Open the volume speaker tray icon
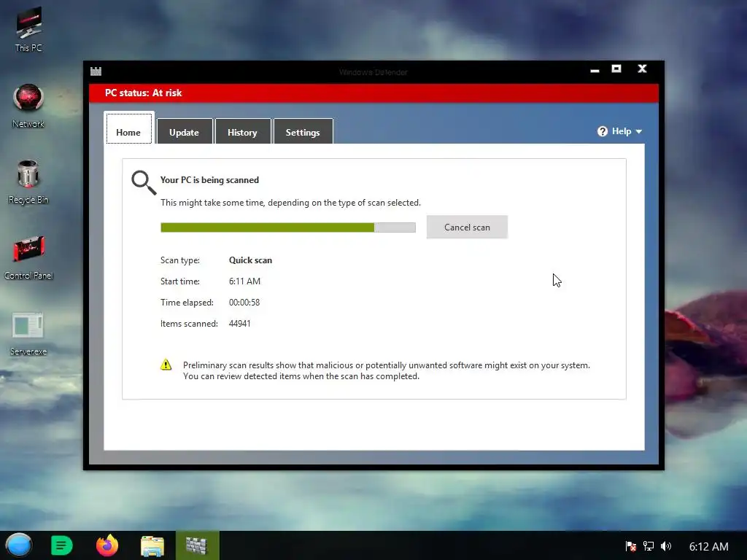Viewport: 747px width, 560px height. [666, 546]
